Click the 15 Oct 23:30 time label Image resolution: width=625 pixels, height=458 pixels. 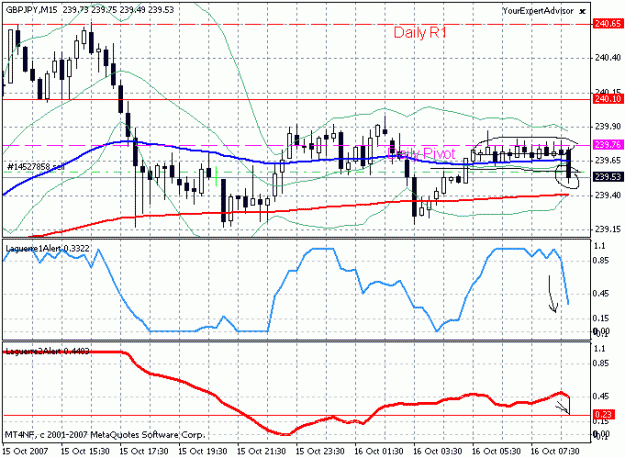pyautogui.click(x=320, y=452)
